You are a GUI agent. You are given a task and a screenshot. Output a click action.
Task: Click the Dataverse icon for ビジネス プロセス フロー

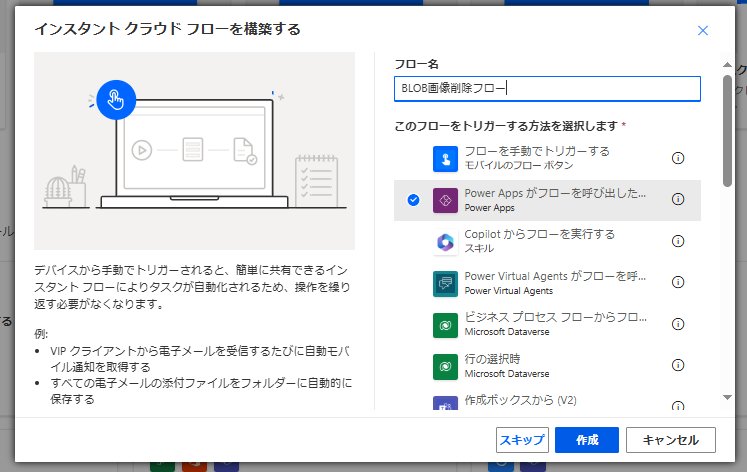pyautogui.click(x=445, y=325)
